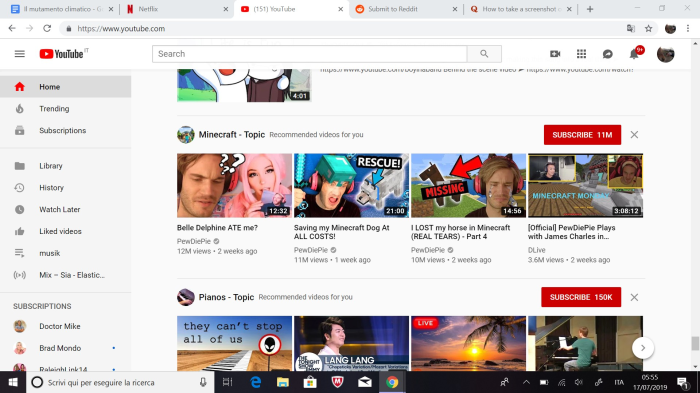Screen dimensions: 700x393
Task: Open Minecraft Monday 3:08:12 thumbnail
Action: (x=585, y=186)
